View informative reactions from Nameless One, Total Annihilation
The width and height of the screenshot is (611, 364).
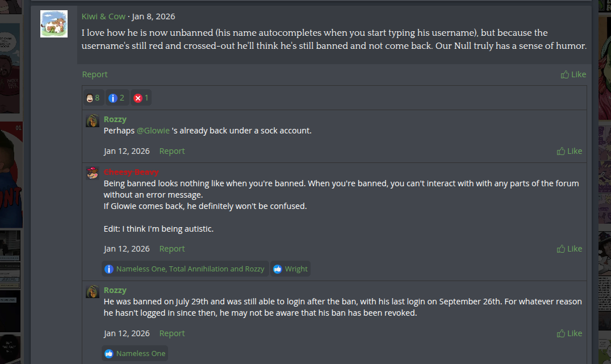click(x=185, y=269)
